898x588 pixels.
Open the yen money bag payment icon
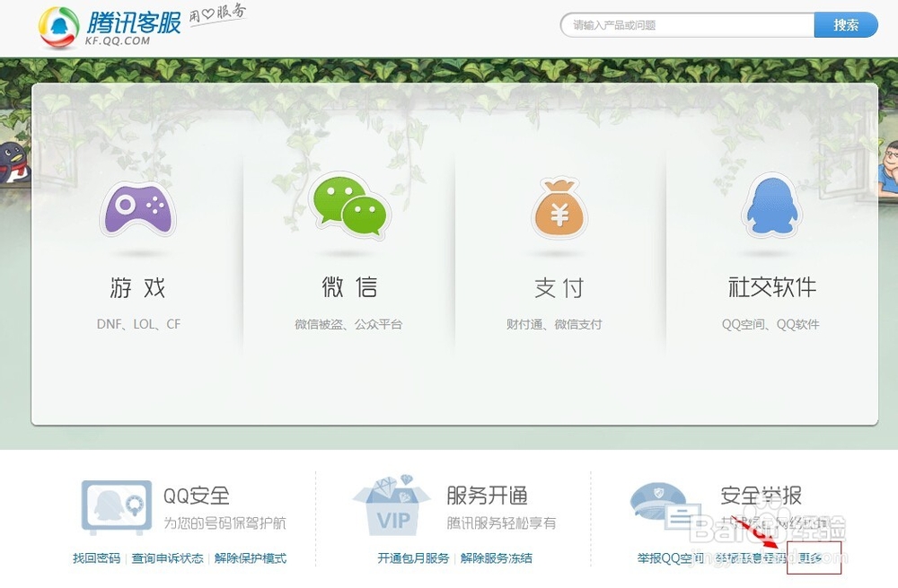tap(559, 208)
